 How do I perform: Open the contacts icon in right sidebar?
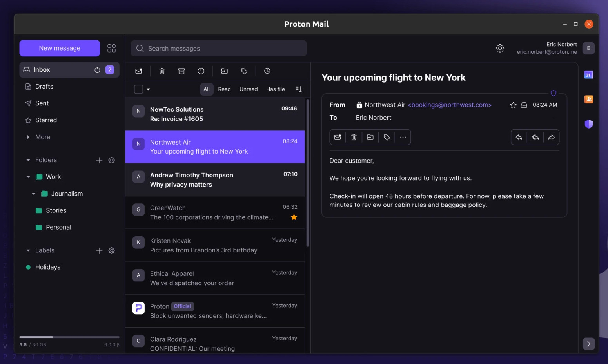tap(588, 100)
